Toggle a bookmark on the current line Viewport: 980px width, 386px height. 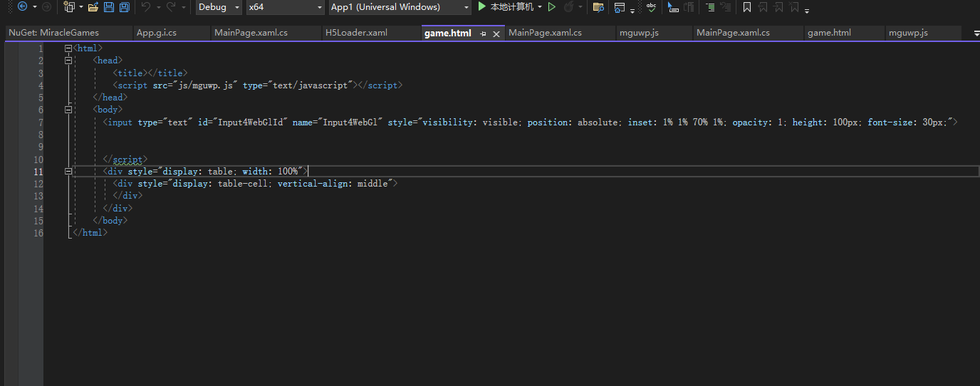coord(747,7)
